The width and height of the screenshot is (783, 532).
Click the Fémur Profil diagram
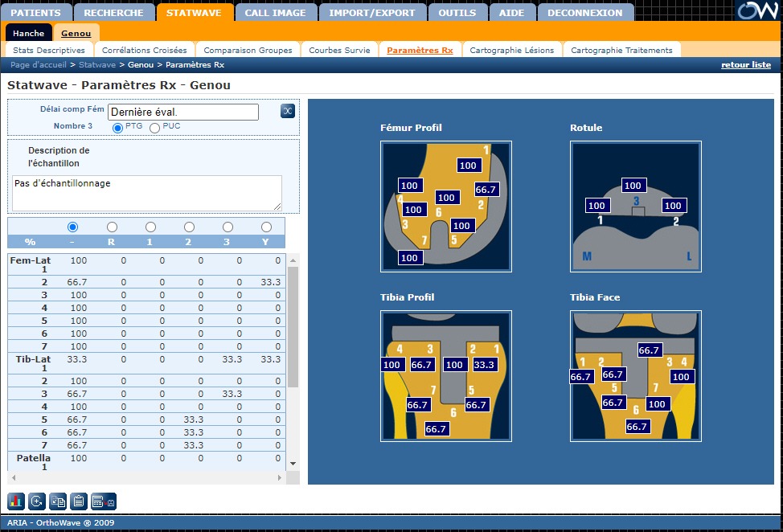[x=446, y=207]
